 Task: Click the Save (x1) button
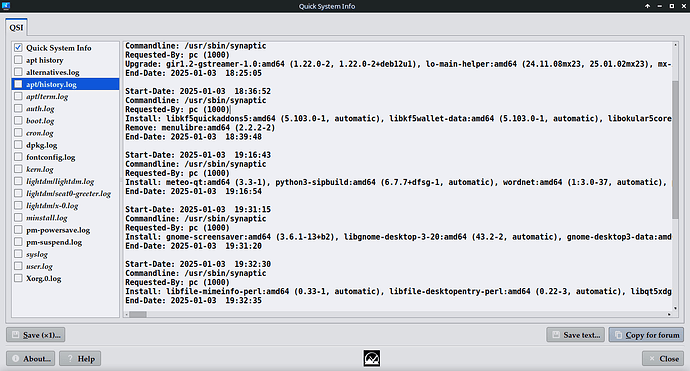(36, 335)
